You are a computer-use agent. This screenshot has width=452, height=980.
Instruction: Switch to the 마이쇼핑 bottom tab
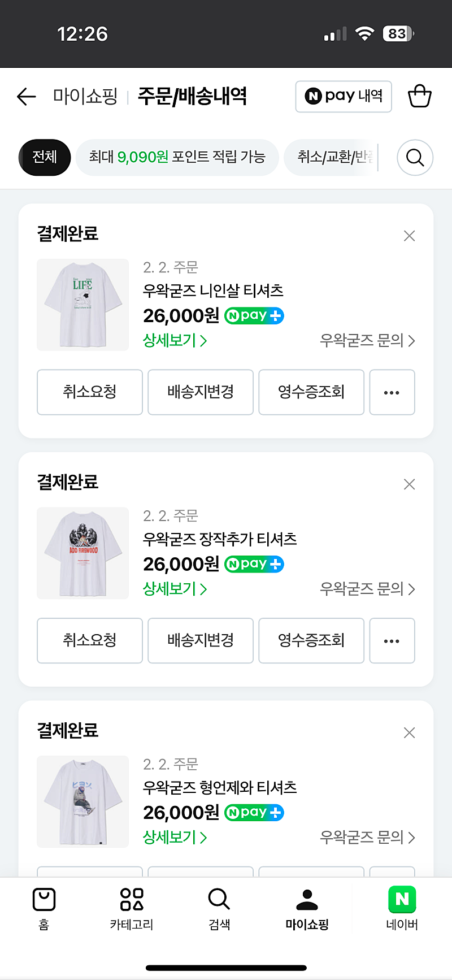pos(307,908)
